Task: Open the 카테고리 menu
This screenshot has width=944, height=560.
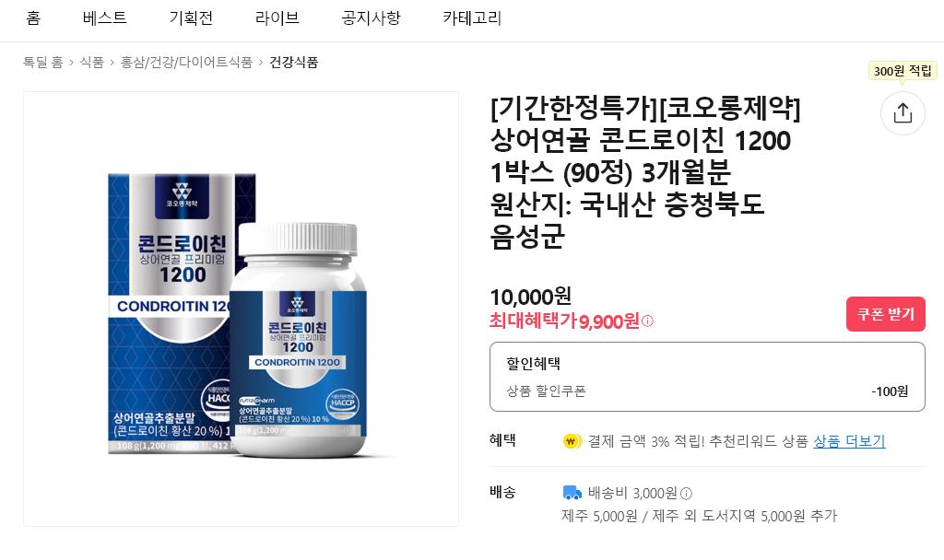Action: pyautogui.click(x=472, y=18)
